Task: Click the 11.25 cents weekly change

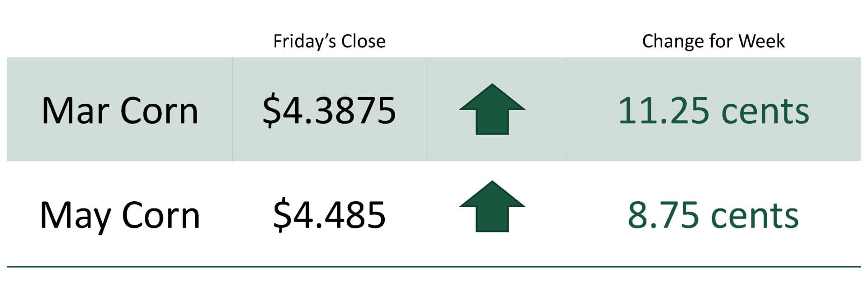Action: 713,111
